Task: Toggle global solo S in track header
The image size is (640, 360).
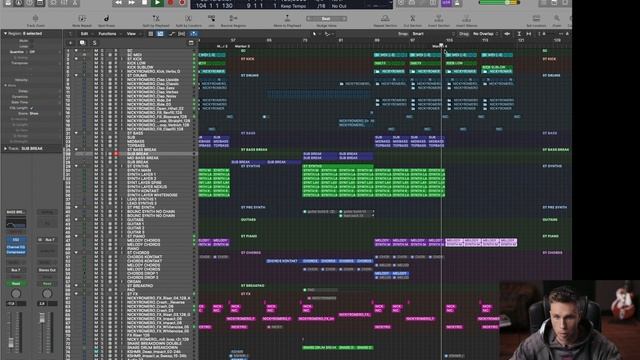Action: click(x=94, y=42)
